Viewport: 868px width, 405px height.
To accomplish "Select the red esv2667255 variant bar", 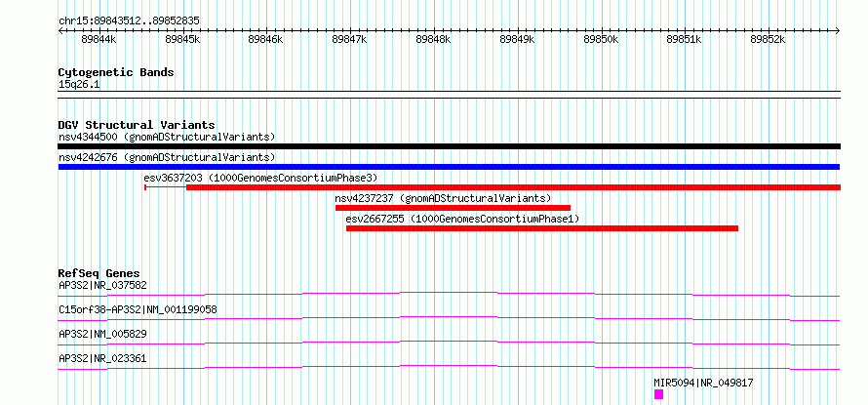I will [542, 228].
